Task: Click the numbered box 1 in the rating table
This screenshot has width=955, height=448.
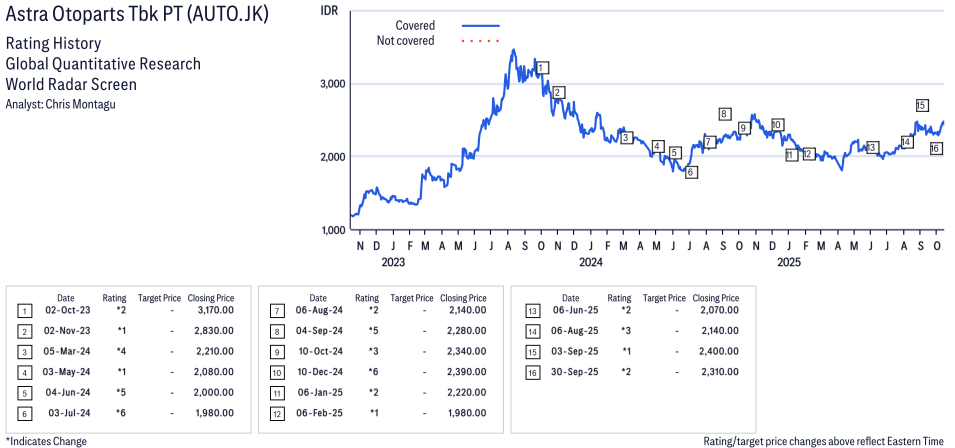Action: [x=24, y=310]
